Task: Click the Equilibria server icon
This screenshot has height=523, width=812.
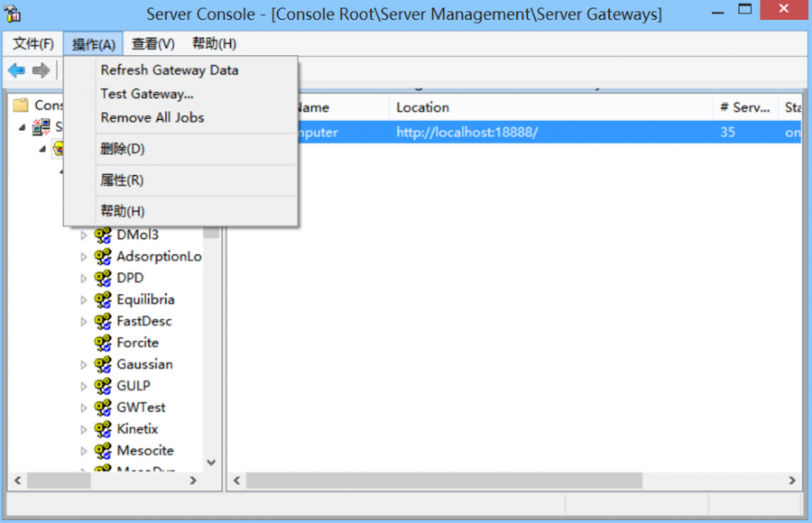Action: (x=103, y=299)
